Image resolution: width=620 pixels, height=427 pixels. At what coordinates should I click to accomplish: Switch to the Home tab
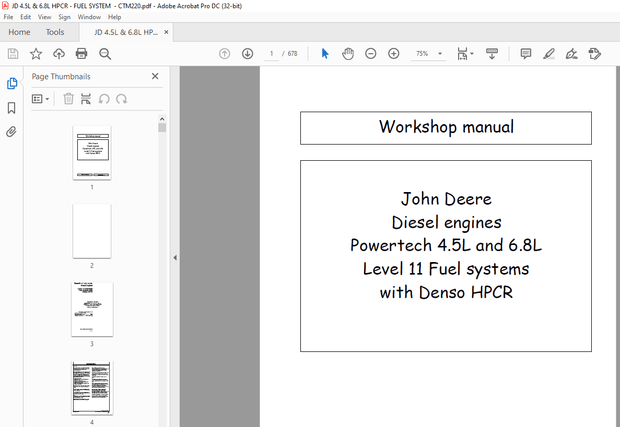(19, 32)
